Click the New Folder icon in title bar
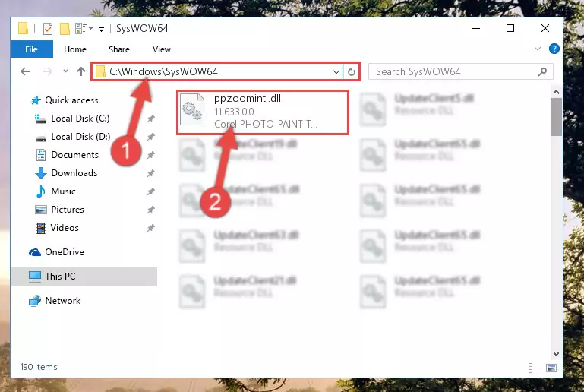Image resolution: width=584 pixels, height=392 pixels. [65, 29]
